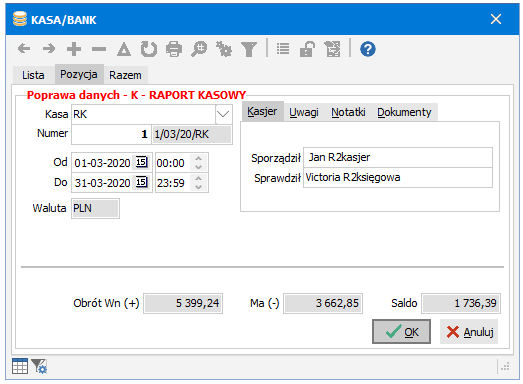
Task: Click the Sporządził field Jan R2kasjer
Action: [x=398, y=157]
